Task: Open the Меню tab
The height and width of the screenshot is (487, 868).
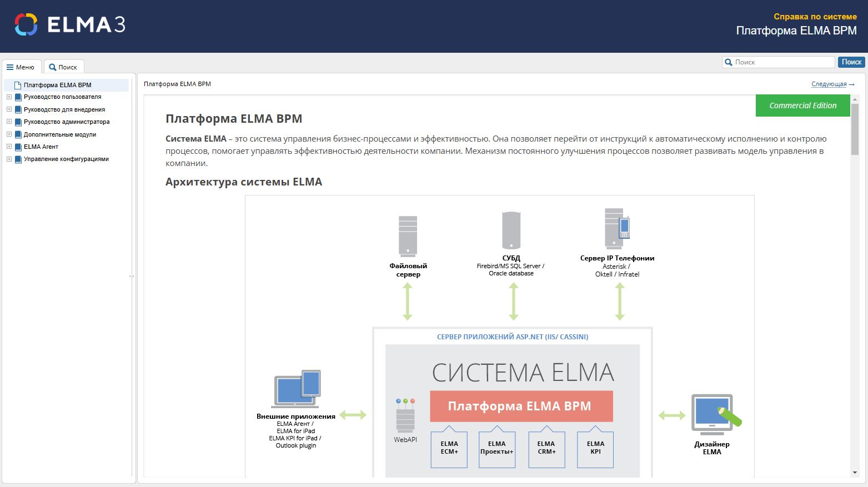Action: click(21, 67)
